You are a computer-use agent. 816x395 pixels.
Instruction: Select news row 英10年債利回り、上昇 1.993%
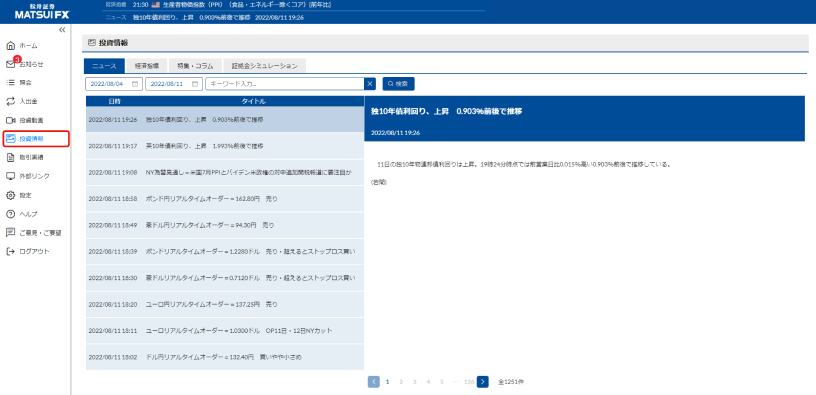225,146
